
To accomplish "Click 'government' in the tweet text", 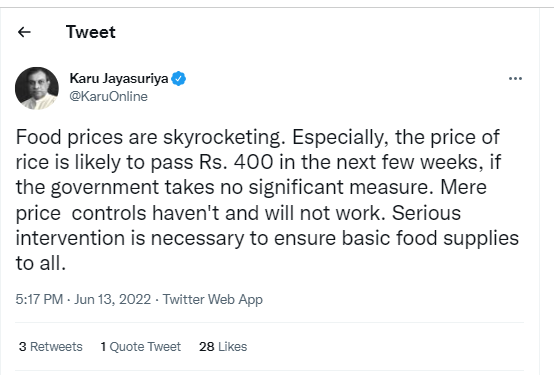I will [x=105, y=188].
